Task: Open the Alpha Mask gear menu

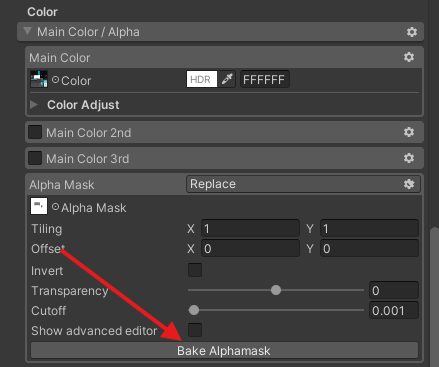Action: coord(409,184)
